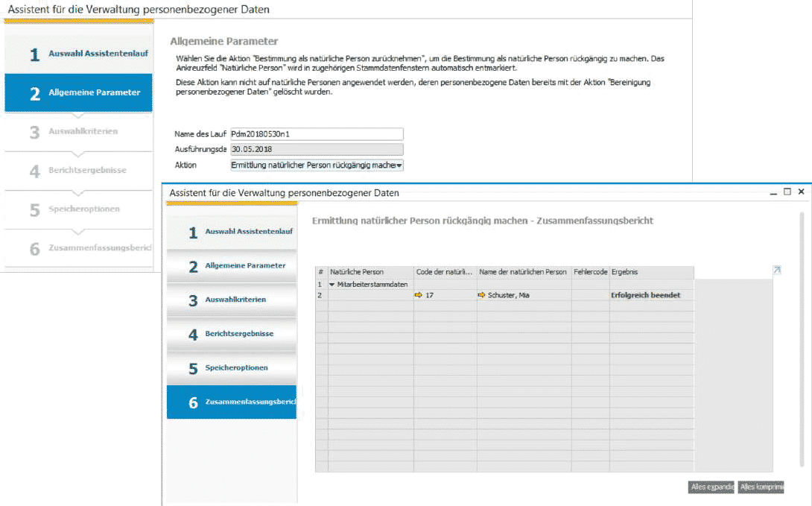
Task: Click the table expand icon at top right
Action: pyautogui.click(x=777, y=270)
